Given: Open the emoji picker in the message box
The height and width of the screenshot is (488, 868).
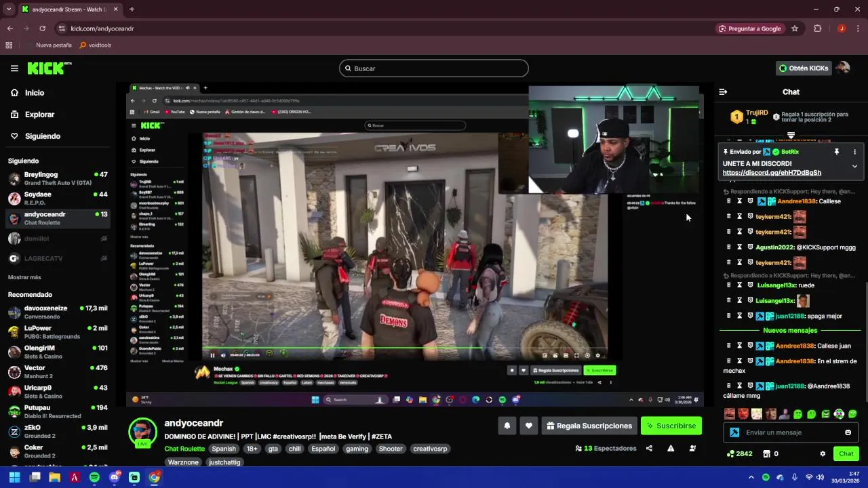Looking at the screenshot, I should (848, 432).
